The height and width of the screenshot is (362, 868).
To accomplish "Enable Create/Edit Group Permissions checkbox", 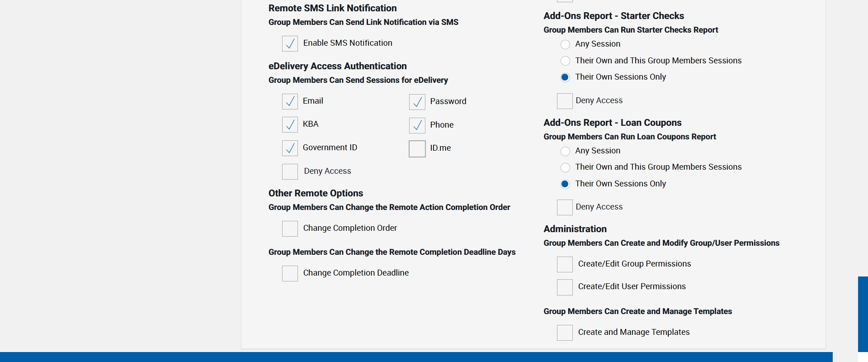I will click(565, 264).
